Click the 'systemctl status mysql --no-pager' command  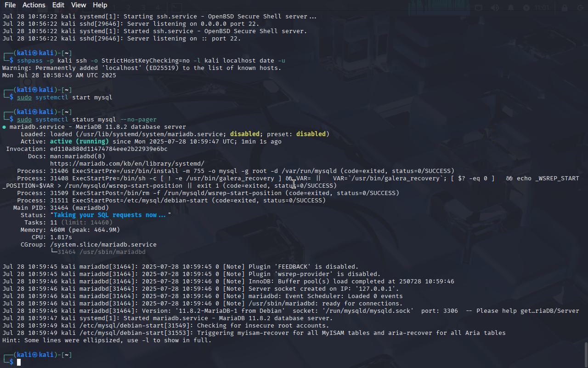pos(87,120)
